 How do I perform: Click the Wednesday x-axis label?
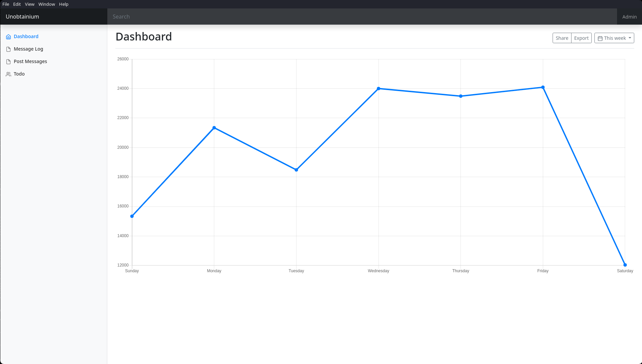(x=379, y=271)
